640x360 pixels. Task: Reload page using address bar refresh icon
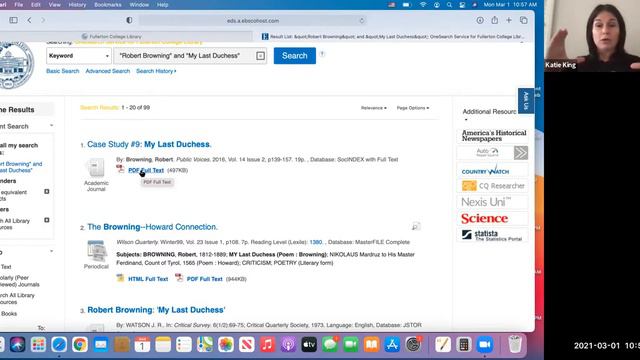(362, 20)
